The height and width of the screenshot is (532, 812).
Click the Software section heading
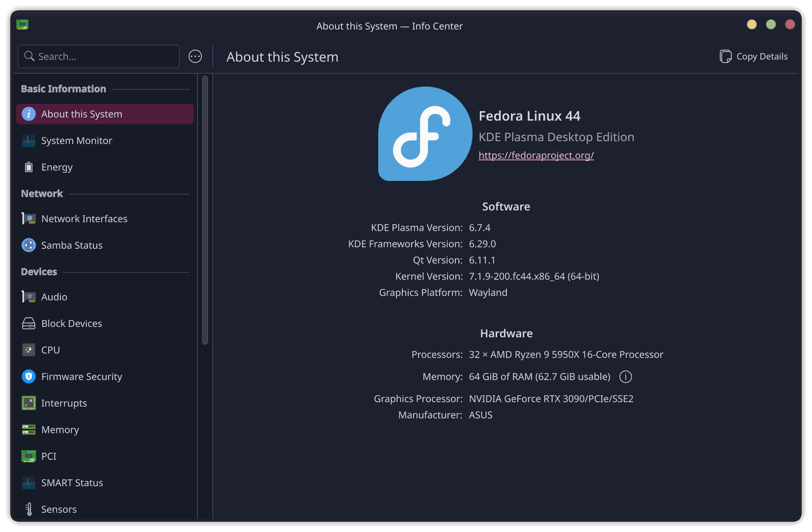506,207
